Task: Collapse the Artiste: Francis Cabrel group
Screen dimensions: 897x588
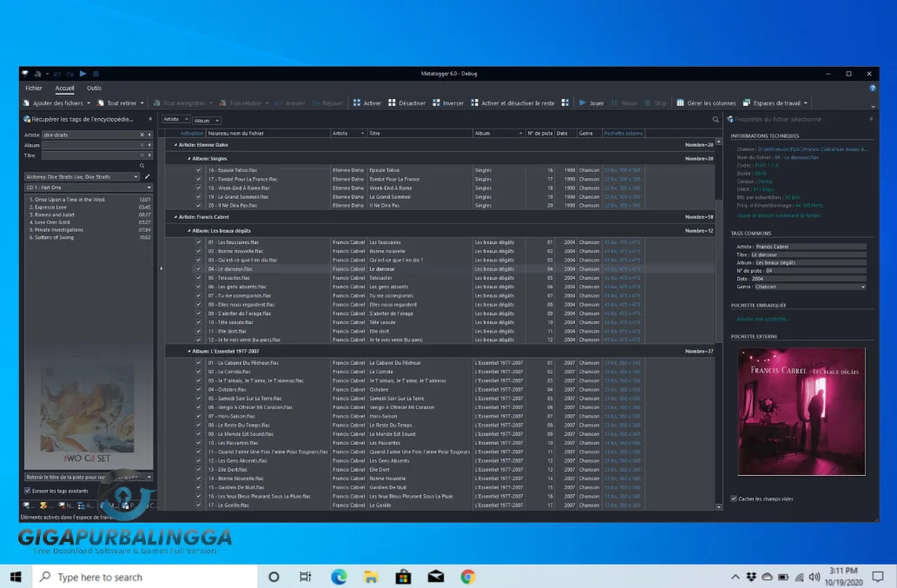Action: pyautogui.click(x=175, y=217)
